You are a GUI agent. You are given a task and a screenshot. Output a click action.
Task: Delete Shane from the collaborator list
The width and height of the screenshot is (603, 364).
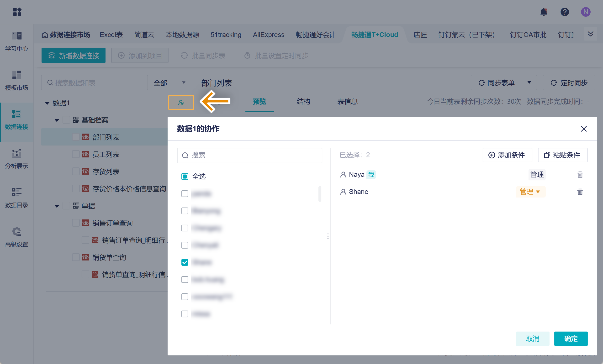[580, 192]
